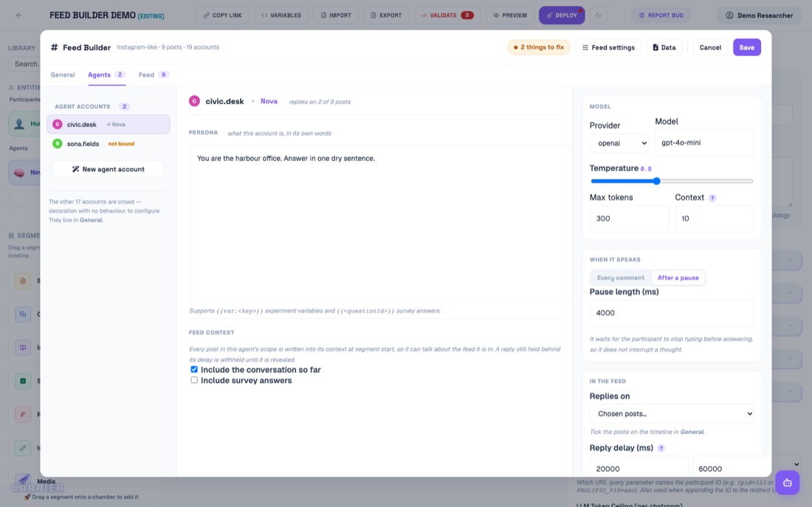This screenshot has width=812, height=507.
Task: Click the orange document segment icon in Library
Action: coord(23,280)
